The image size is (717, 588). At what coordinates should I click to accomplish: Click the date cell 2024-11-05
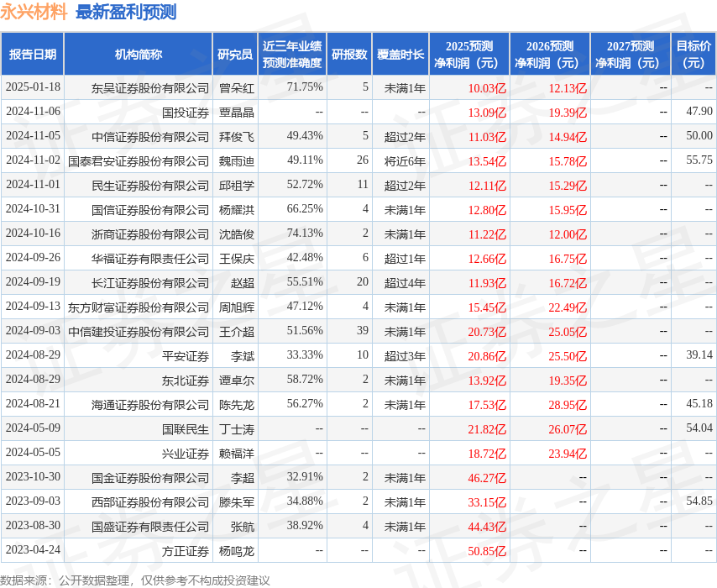click(33, 135)
